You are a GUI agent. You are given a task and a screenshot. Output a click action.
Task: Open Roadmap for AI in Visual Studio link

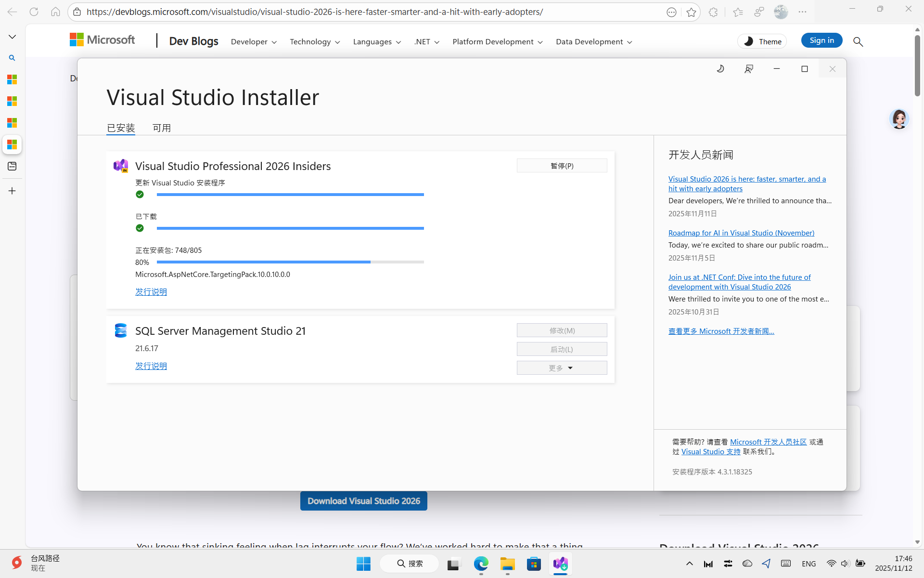click(741, 233)
